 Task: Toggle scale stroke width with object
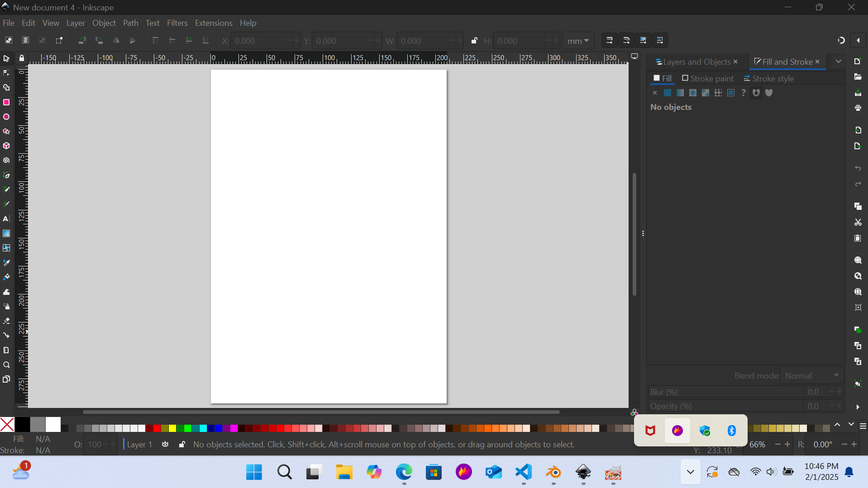tap(609, 41)
